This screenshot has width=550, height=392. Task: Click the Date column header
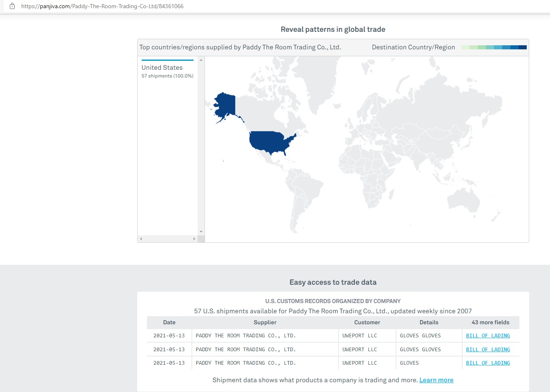point(169,322)
